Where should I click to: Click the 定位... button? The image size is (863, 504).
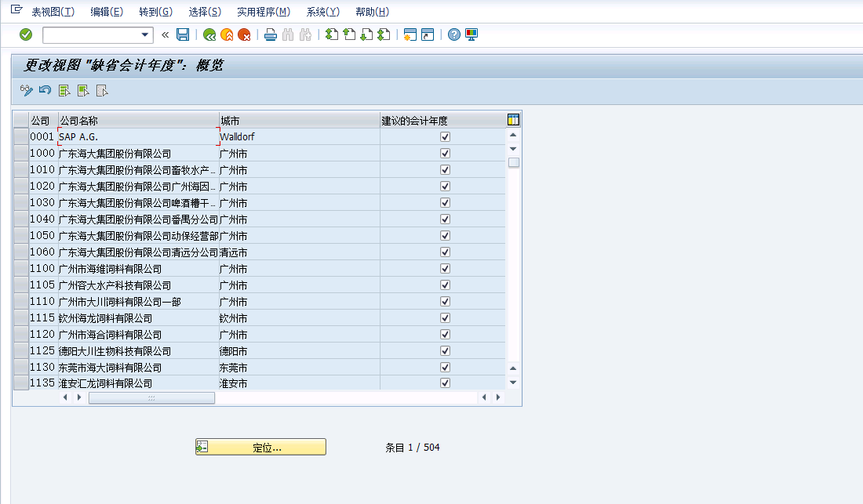click(261, 447)
